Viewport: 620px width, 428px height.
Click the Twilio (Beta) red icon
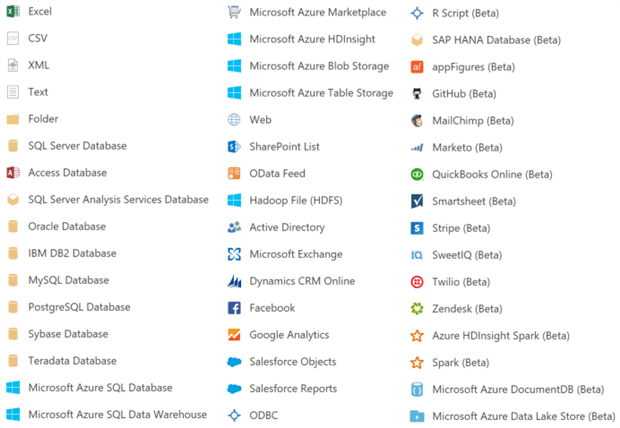417,282
